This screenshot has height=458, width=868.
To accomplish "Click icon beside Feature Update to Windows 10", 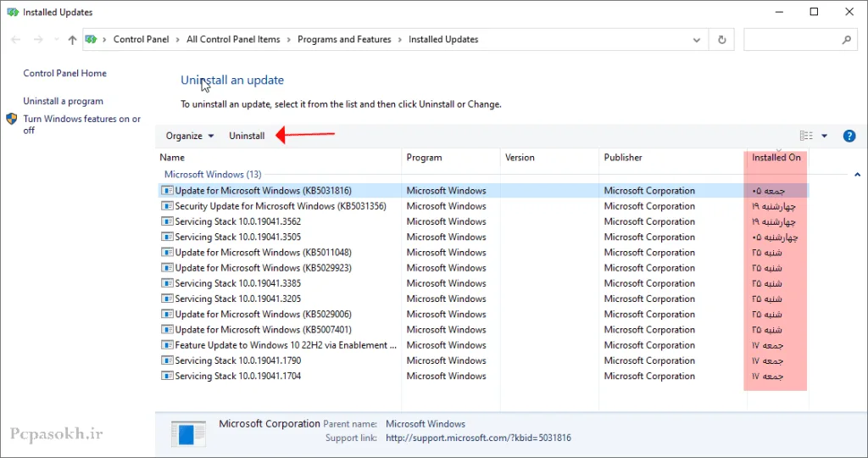I will pyautogui.click(x=167, y=345).
